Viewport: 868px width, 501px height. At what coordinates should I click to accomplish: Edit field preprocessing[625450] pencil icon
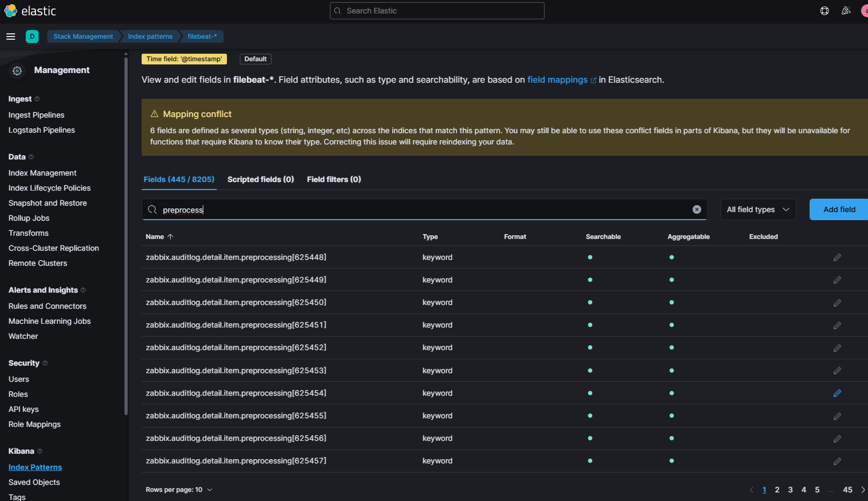click(x=837, y=303)
